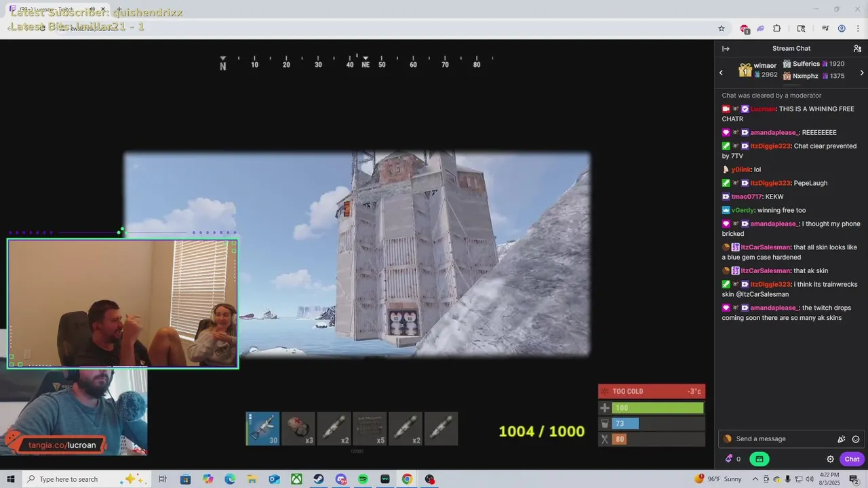Click username tmac0717 in chat

coord(747,197)
